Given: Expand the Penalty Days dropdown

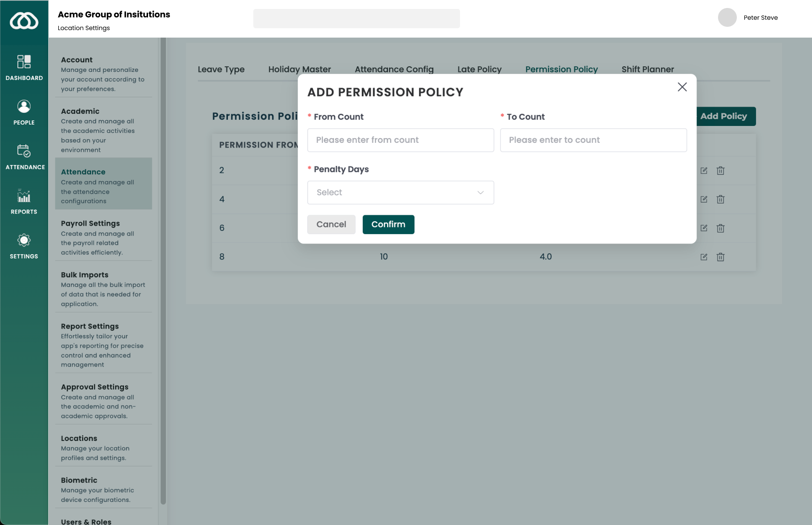Looking at the screenshot, I should pos(400,193).
